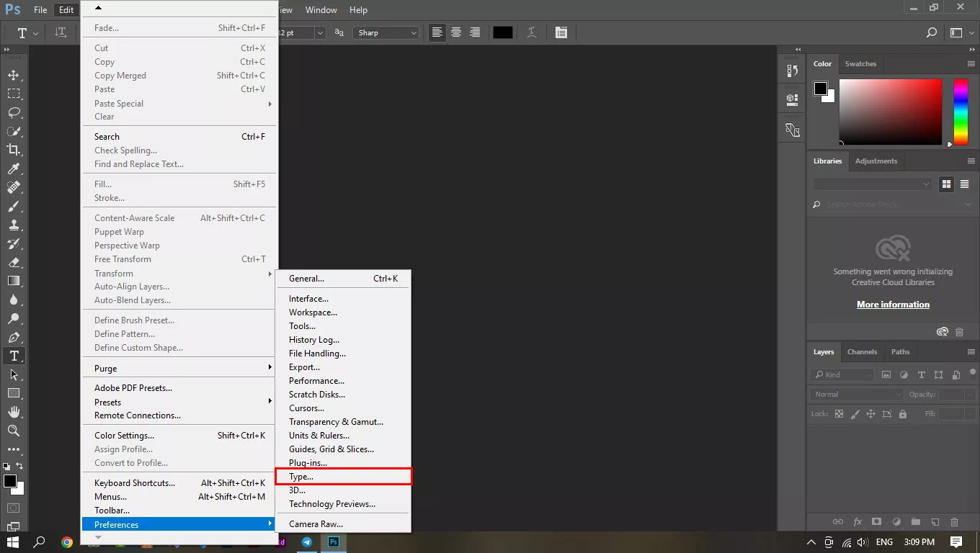This screenshot has height=553, width=980.
Task: Expand the Purge submenu
Action: tap(179, 368)
